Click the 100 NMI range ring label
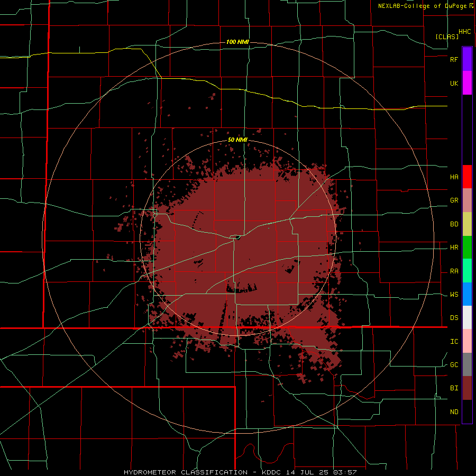The height and width of the screenshot is (476, 476). pyautogui.click(x=237, y=42)
